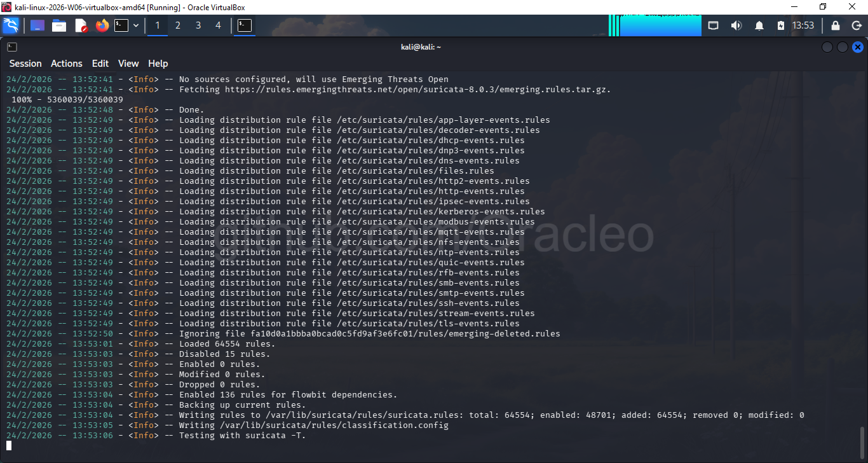Minimize the kali@kali terminal window
The width and height of the screenshot is (868, 463).
coord(827,47)
